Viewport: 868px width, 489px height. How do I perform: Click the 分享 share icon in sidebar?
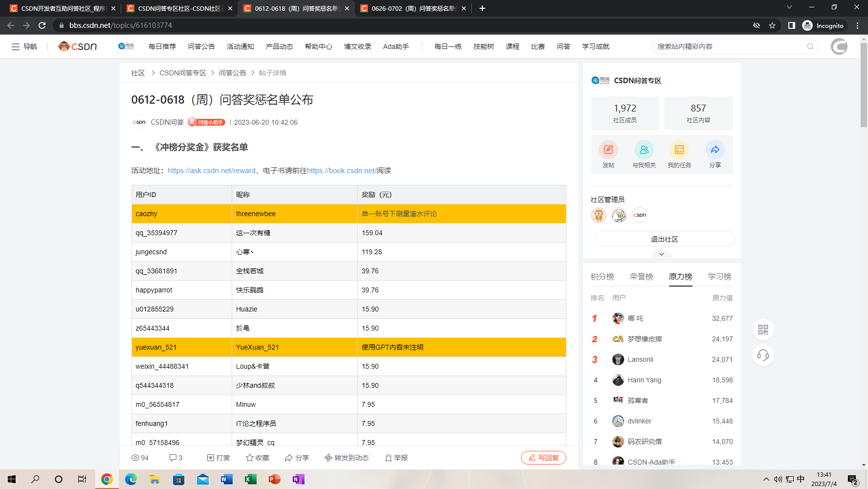(715, 150)
